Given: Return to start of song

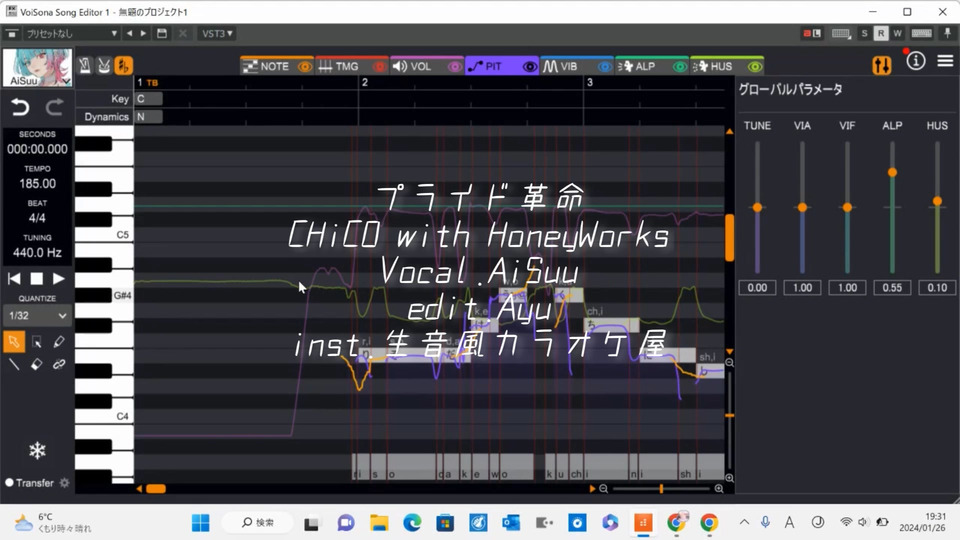Looking at the screenshot, I should coord(14,279).
